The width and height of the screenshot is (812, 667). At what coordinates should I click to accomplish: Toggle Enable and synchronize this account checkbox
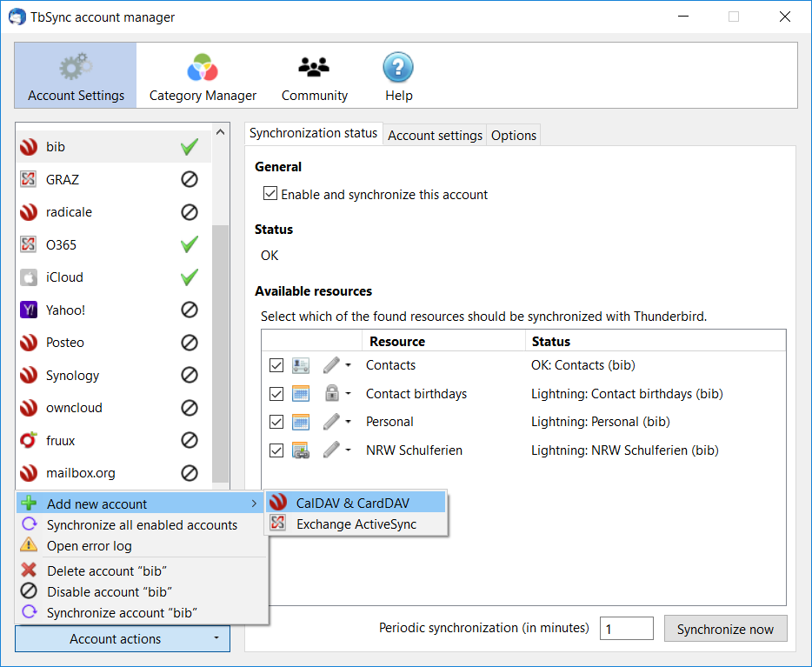tap(270, 194)
